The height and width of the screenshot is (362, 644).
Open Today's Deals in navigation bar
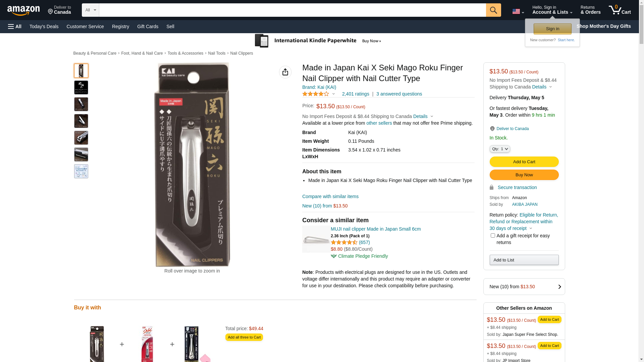[x=44, y=26]
